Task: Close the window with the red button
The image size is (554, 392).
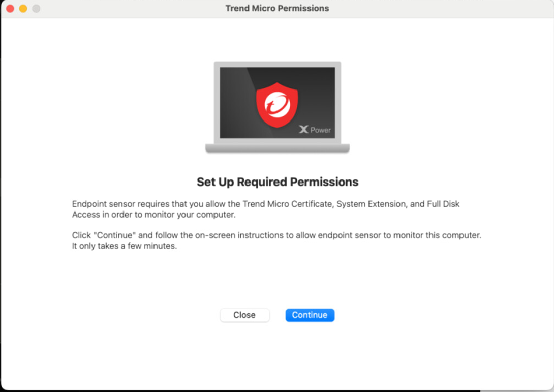Action: (x=10, y=9)
